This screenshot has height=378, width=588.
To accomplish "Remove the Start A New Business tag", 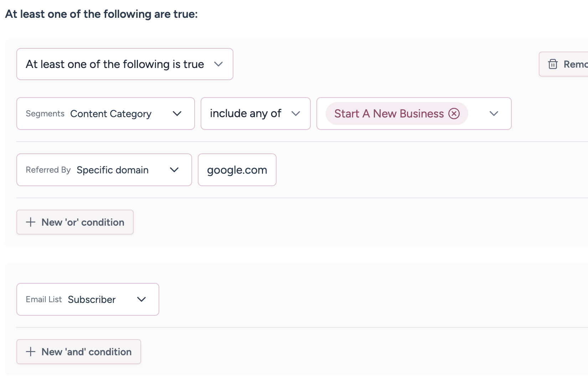I will click(x=454, y=114).
